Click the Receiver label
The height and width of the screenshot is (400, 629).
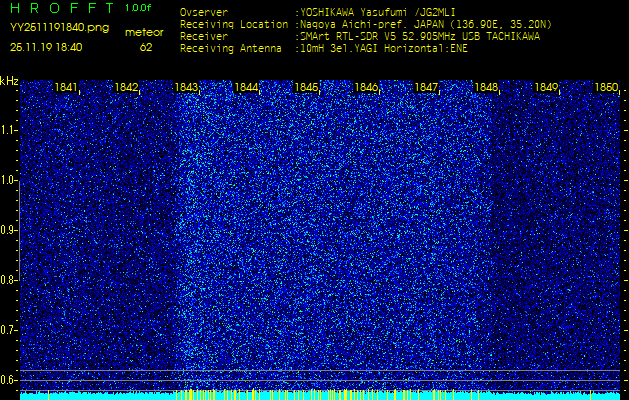[x=204, y=37]
